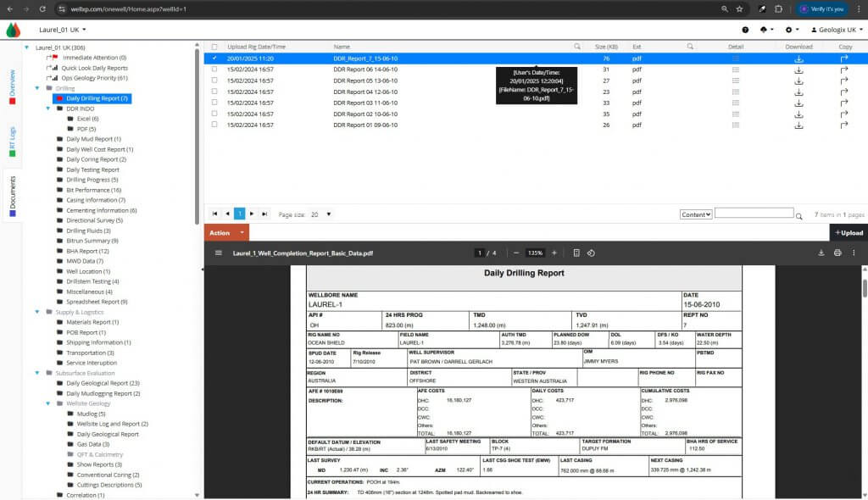Download the PDF from viewer toolbar
The image size is (868, 500).
[x=821, y=253]
